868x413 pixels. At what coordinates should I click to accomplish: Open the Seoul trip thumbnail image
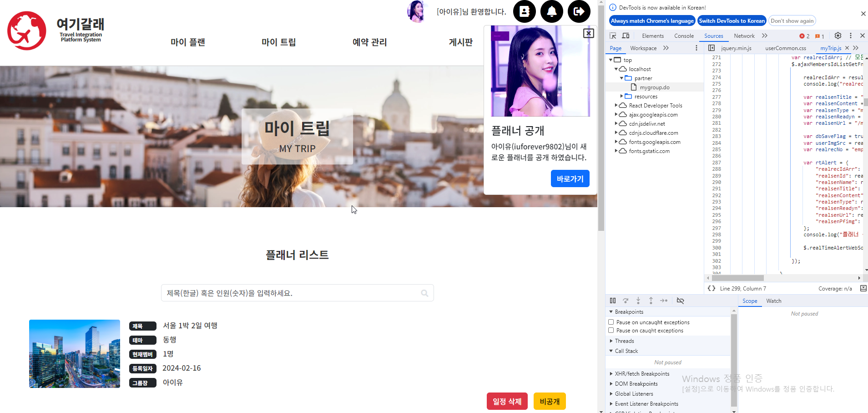click(75, 354)
